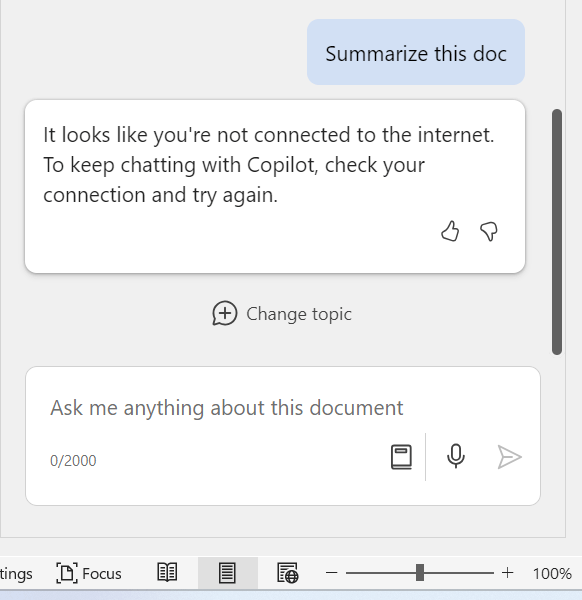Image resolution: width=582 pixels, height=600 pixels.
Task: Open the prompt guide book icon
Action: (x=401, y=457)
